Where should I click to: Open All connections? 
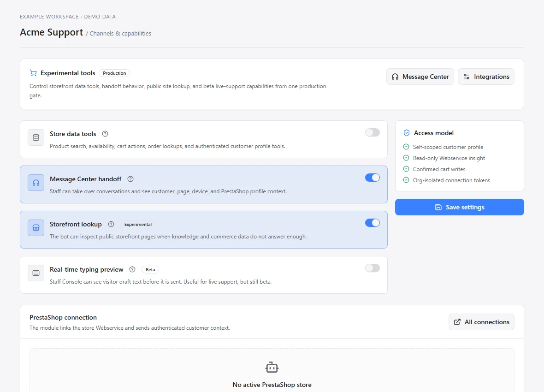point(482,322)
